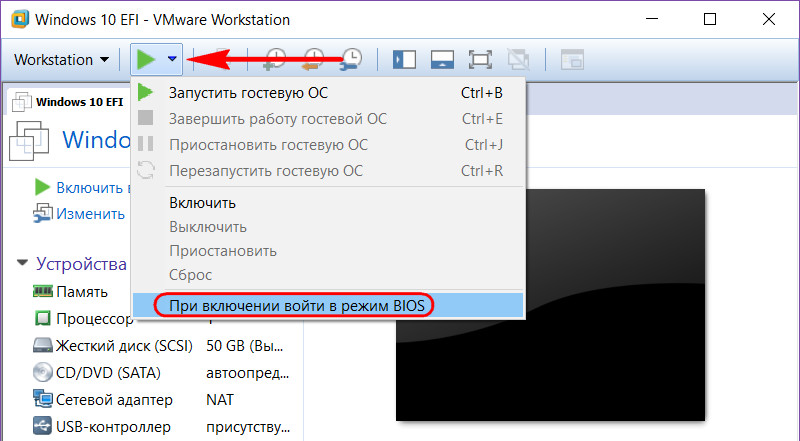800x441 pixels.
Task: Click the CD/DVD disc icon
Action: pos(43,373)
